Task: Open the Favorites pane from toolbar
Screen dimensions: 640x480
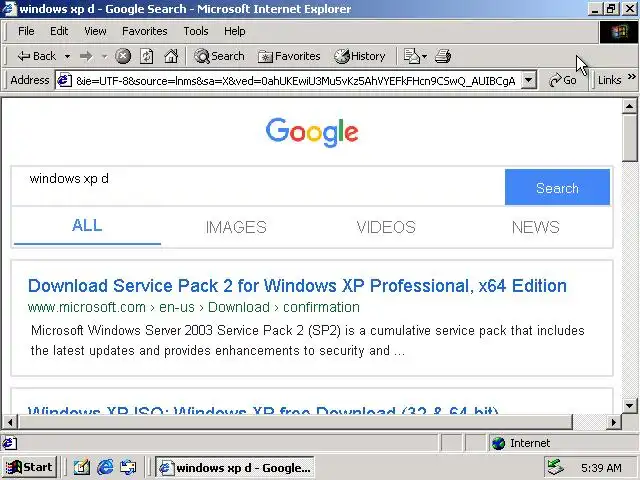Action: pyautogui.click(x=289, y=56)
